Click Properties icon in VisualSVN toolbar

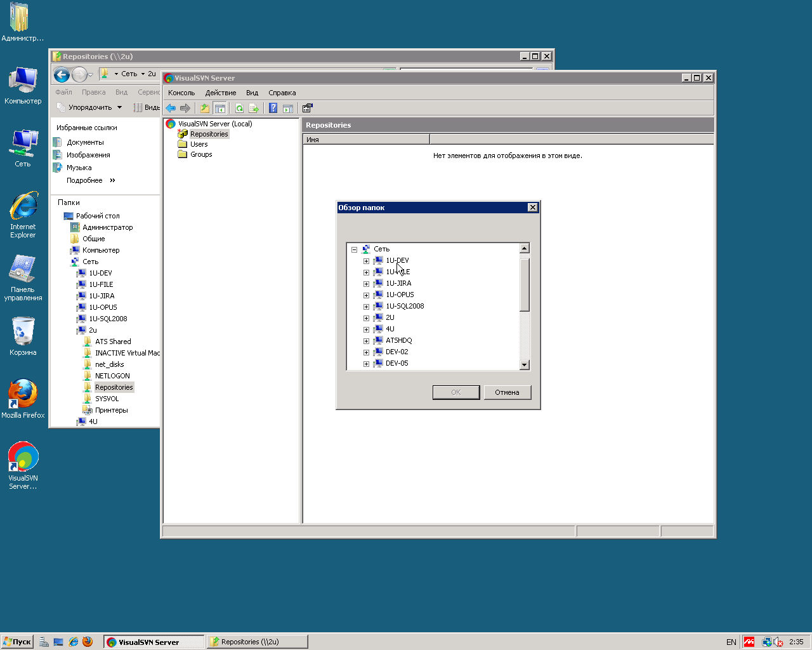click(x=308, y=108)
